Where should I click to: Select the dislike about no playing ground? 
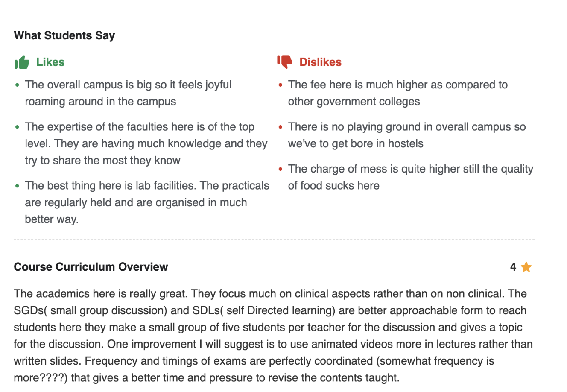406,135
